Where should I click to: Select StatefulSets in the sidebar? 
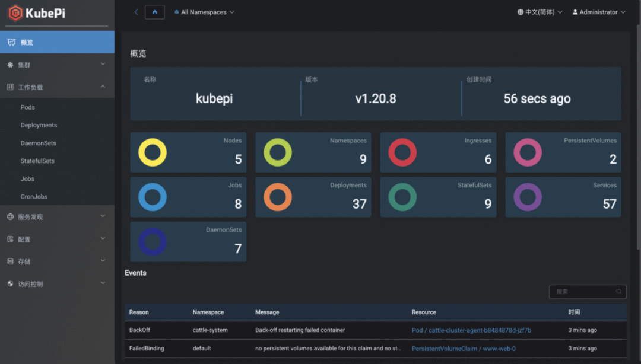click(37, 161)
